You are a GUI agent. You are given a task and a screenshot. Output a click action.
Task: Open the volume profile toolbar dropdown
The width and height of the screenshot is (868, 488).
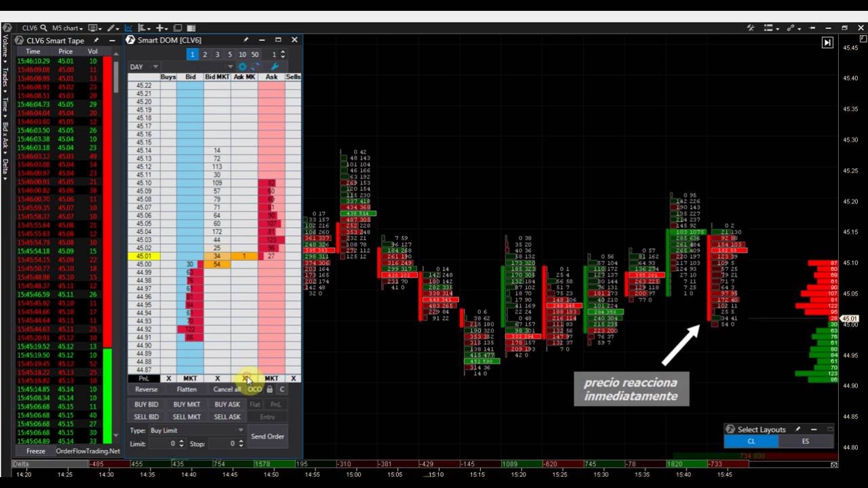144,28
